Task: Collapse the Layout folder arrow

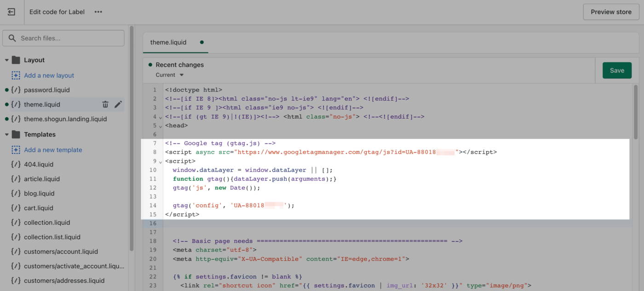Action: coord(7,60)
